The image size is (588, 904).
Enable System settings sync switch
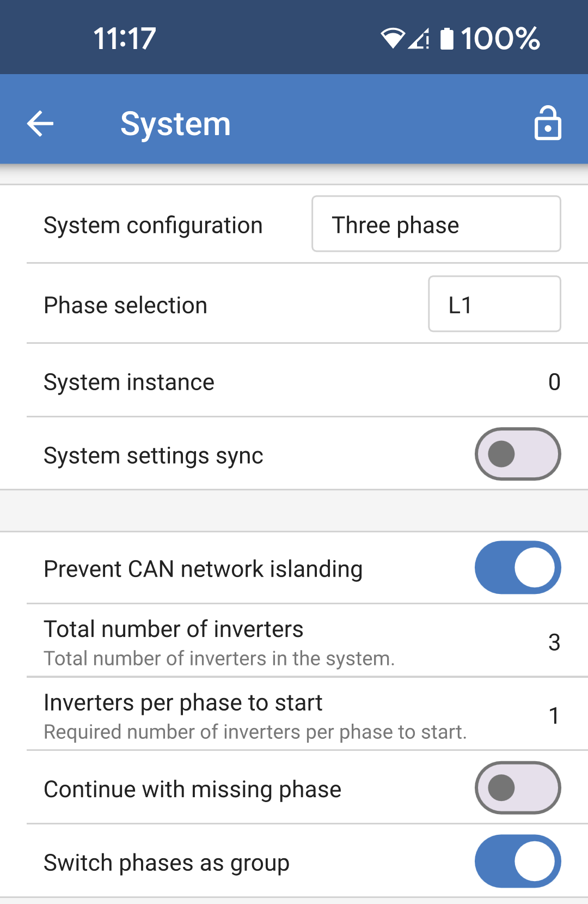(517, 454)
